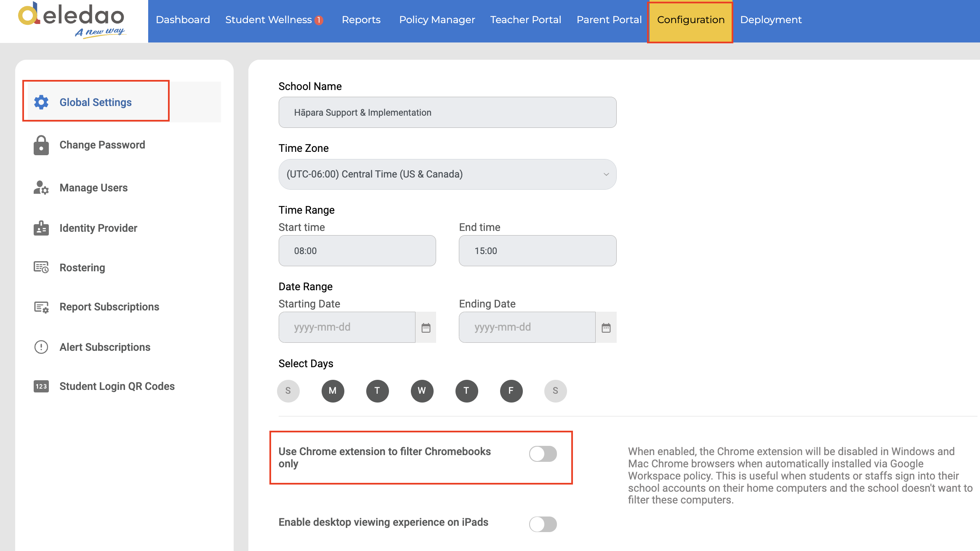Click the Alert Subscriptions exclamation icon
The height and width of the screenshot is (551, 980).
point(41,347)
